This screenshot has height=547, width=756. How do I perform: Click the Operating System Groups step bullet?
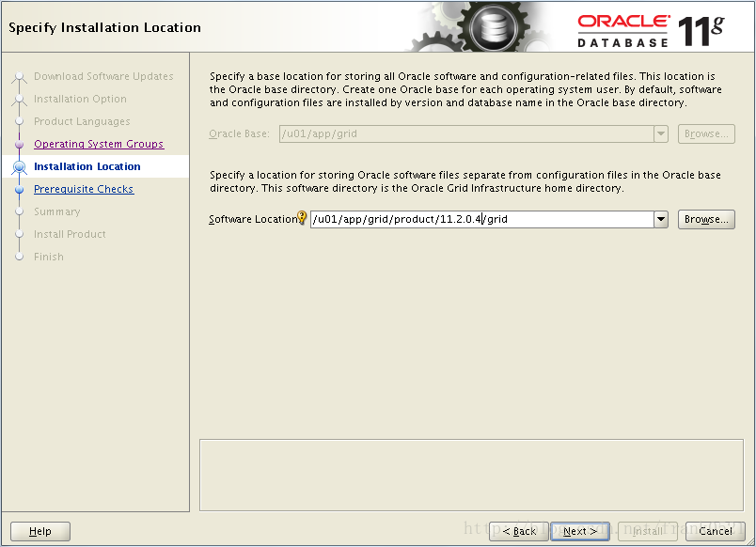pos(20,144)
